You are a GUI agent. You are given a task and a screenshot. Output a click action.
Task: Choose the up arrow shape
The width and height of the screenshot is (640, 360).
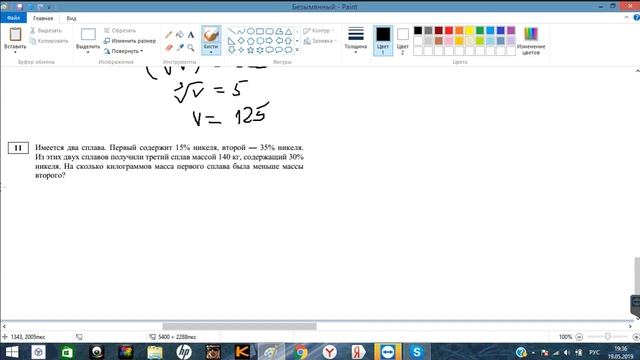tap(288, 40)
